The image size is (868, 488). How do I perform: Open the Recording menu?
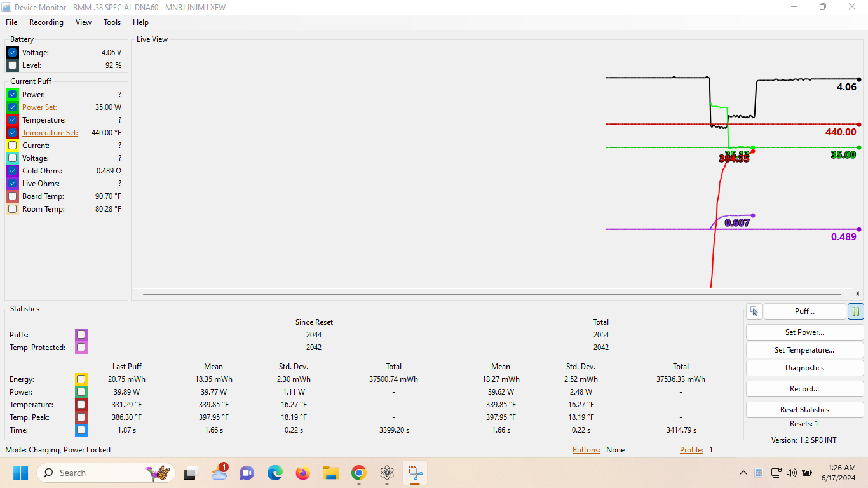point(46,22)
